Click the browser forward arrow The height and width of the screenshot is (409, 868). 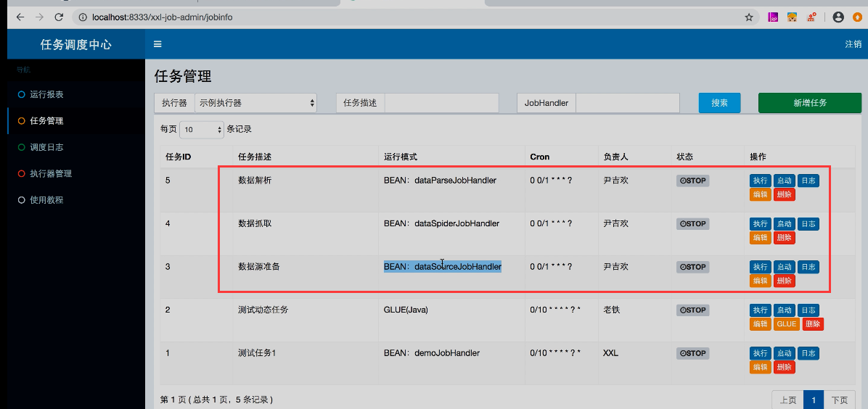pos(39,17)
